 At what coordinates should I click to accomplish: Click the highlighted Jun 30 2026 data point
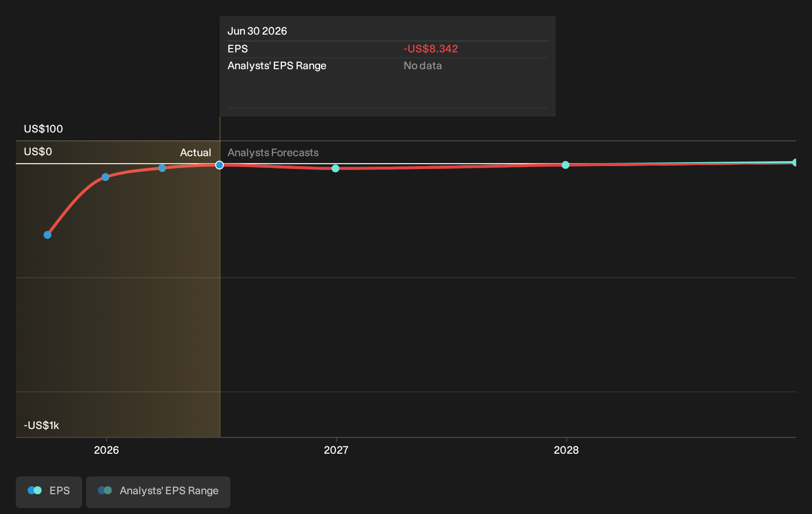(220, 165)
